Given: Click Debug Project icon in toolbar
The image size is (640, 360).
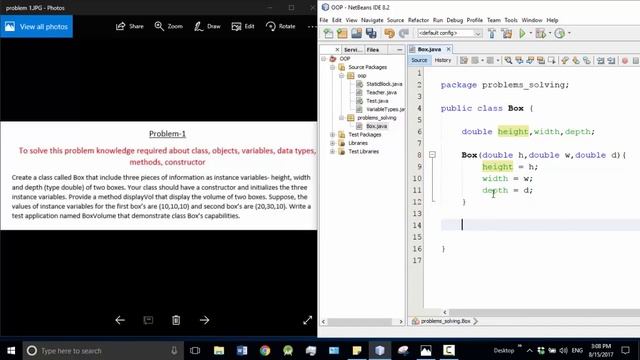Looking at the screenshot, I should coord(540,33).
